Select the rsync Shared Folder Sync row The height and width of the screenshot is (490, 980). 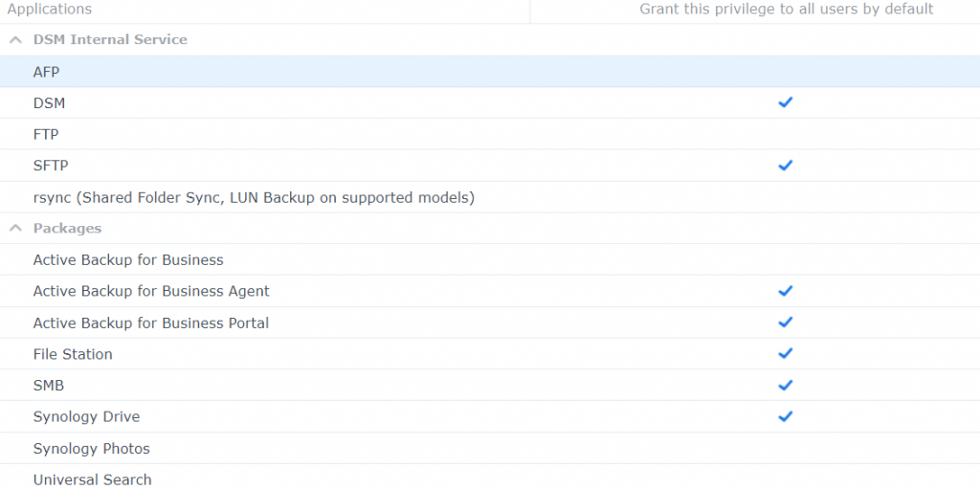pos(254,198)
